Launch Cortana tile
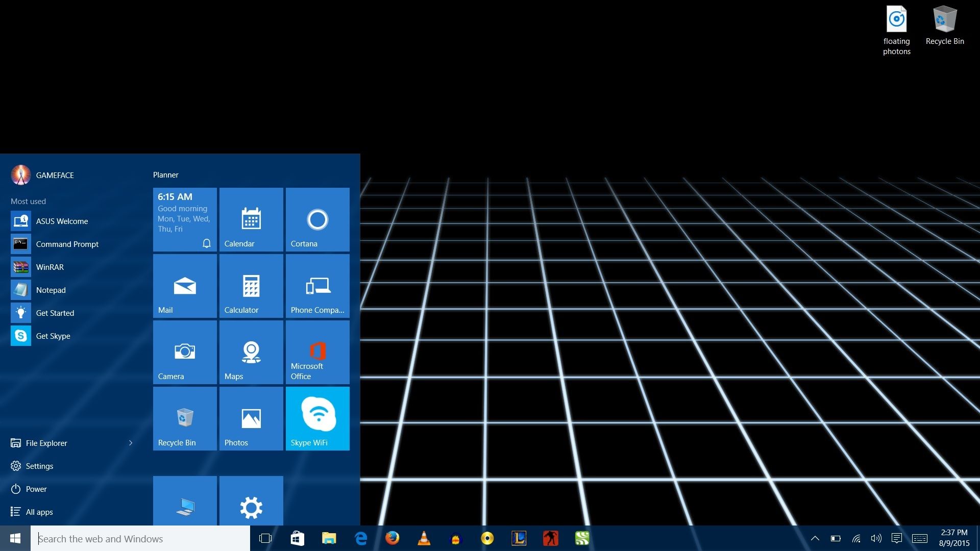 pos(317,219)
